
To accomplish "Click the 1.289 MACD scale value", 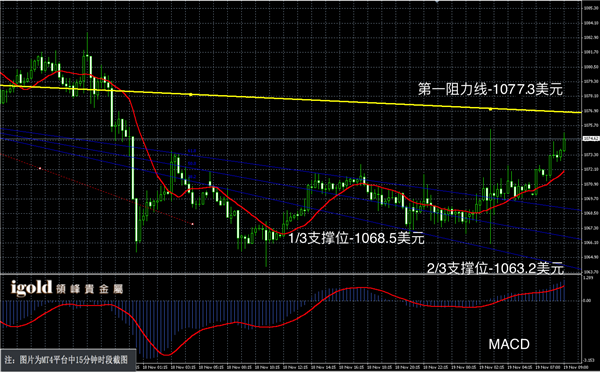I will tap(588, 278).
